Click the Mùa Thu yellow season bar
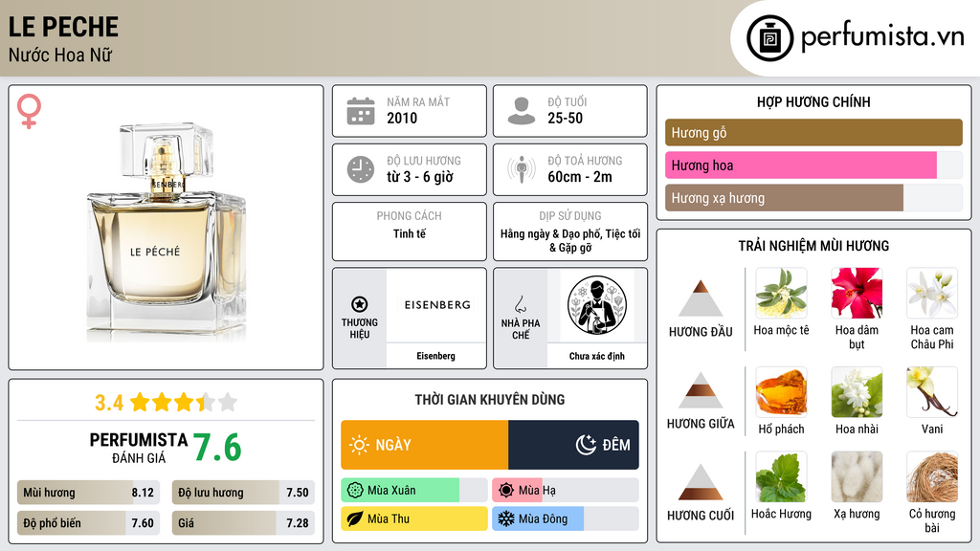The width and height of the screenshot is (980, 551). 414,518
